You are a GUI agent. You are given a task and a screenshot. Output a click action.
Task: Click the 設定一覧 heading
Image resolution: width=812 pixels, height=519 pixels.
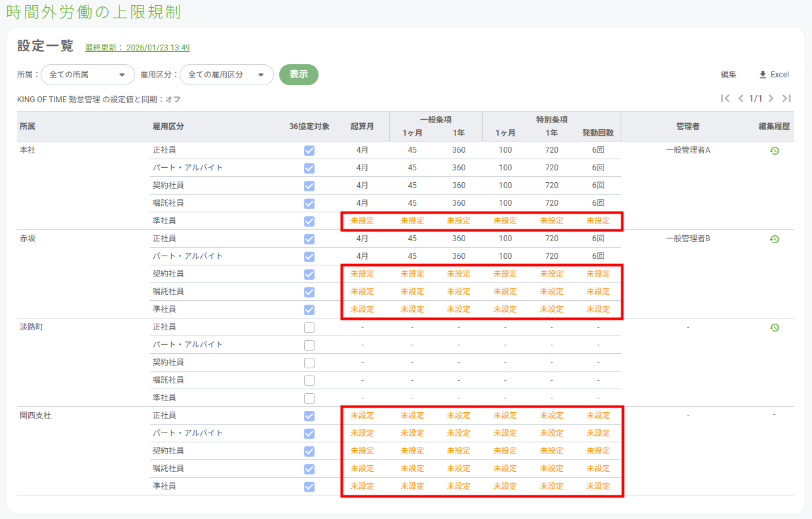tap(45, 46)
